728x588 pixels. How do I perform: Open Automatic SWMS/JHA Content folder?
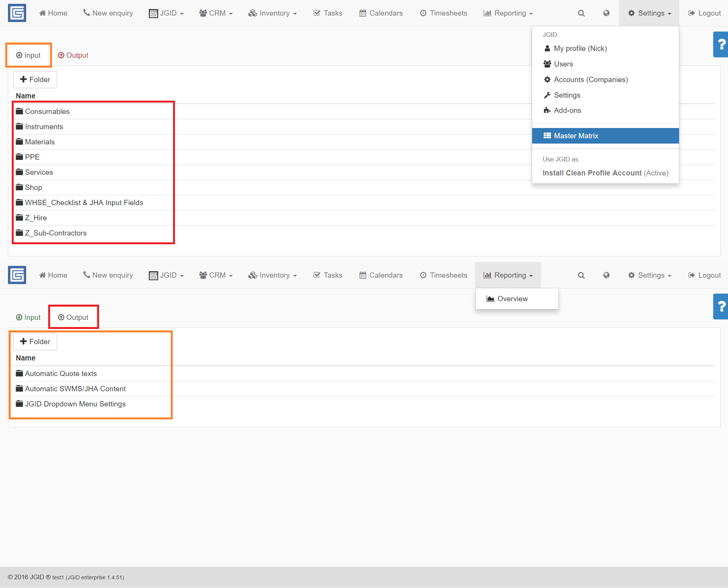(75, 389)
